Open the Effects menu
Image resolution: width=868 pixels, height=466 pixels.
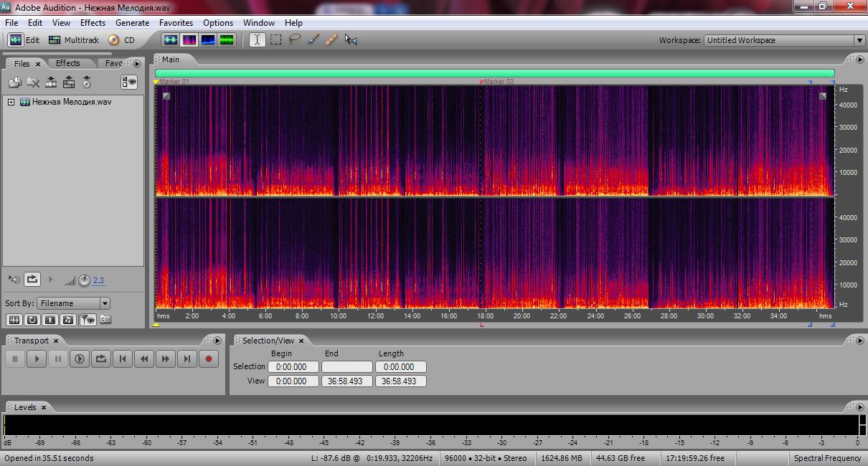click(93, 23)
